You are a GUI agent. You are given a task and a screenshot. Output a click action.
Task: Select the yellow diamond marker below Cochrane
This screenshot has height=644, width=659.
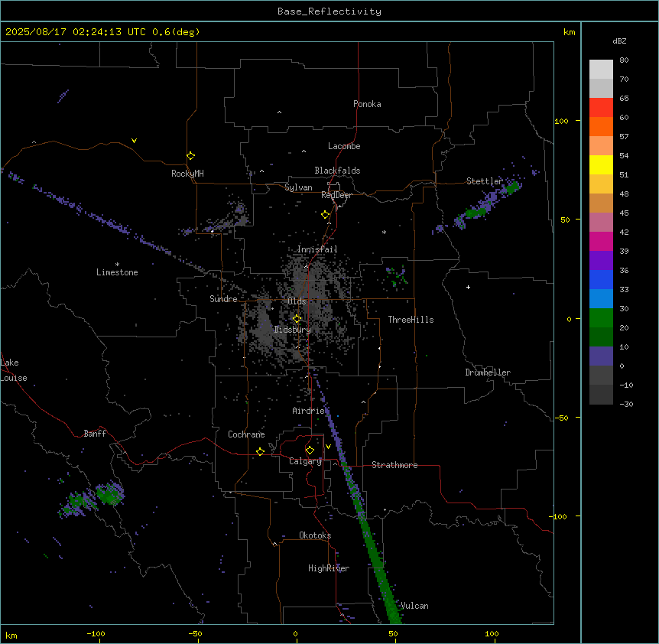tap(260, 451)
